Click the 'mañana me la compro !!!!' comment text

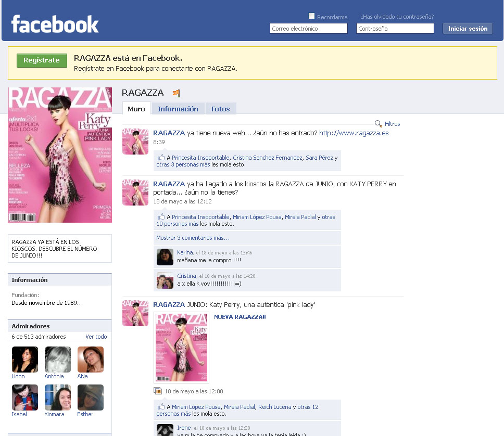209,260
